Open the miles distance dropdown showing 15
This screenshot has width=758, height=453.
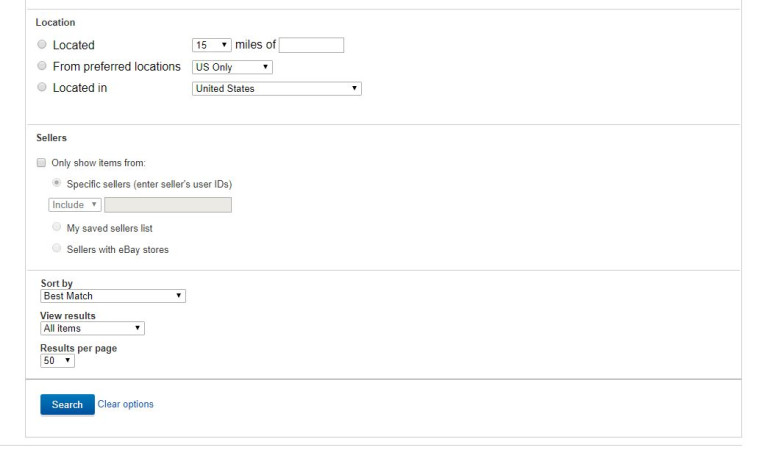[211, 45]
